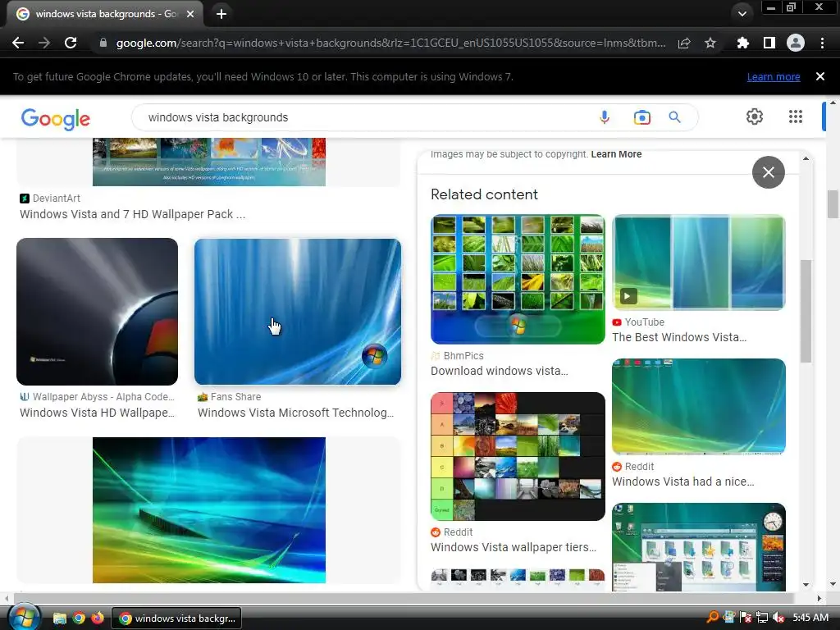Open the Windows Start orb
This screenshot has height=630, width=840.
(x=24, y=618)
